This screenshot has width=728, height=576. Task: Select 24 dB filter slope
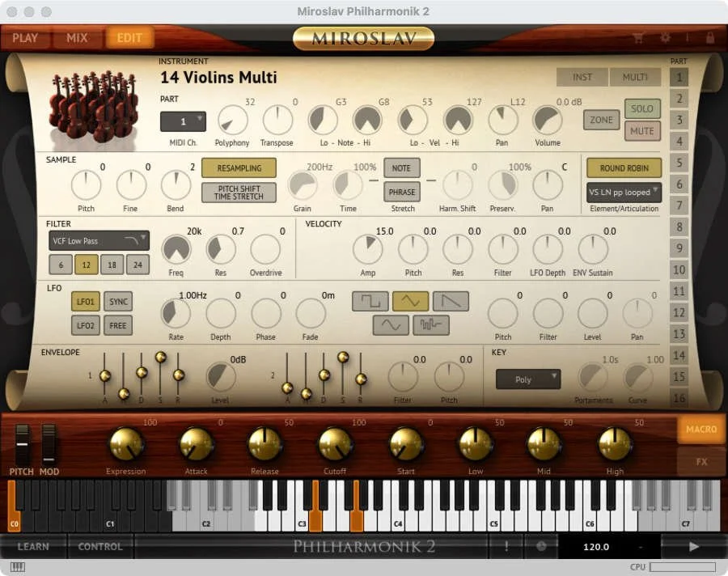138,265
